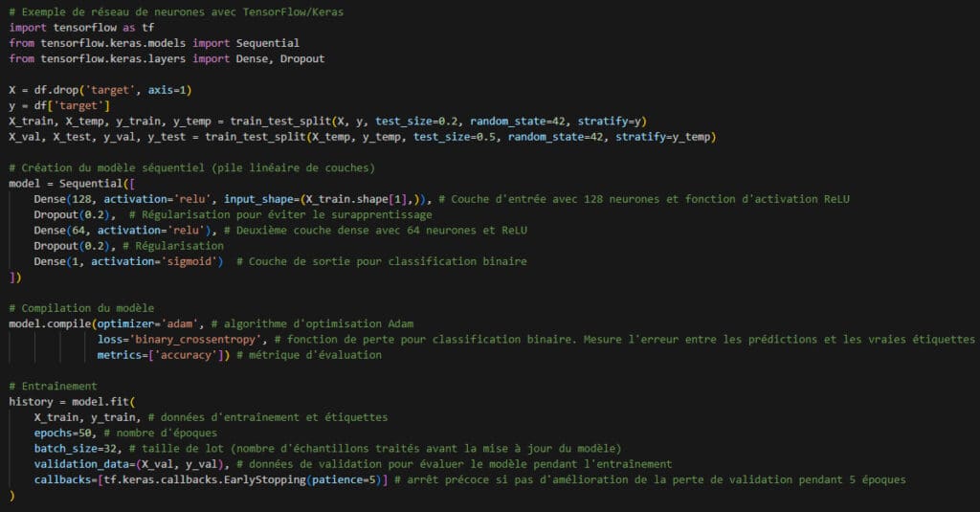Click the line "X = df.drop('target', axis=1)"

point(100,90)
